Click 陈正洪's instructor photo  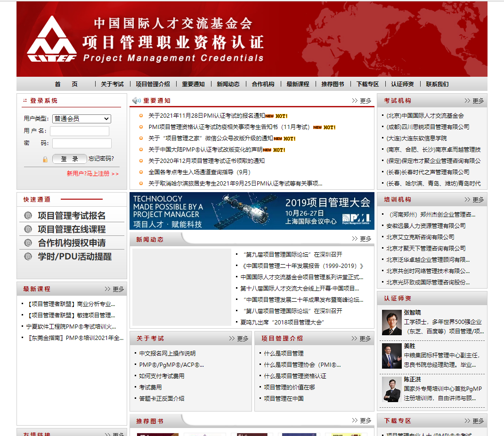tap(392, 389)
